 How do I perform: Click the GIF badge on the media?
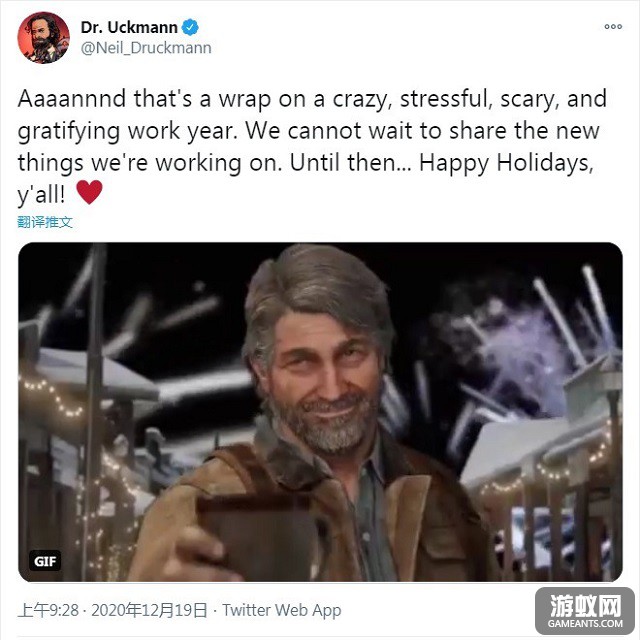(x=45, y=561)
